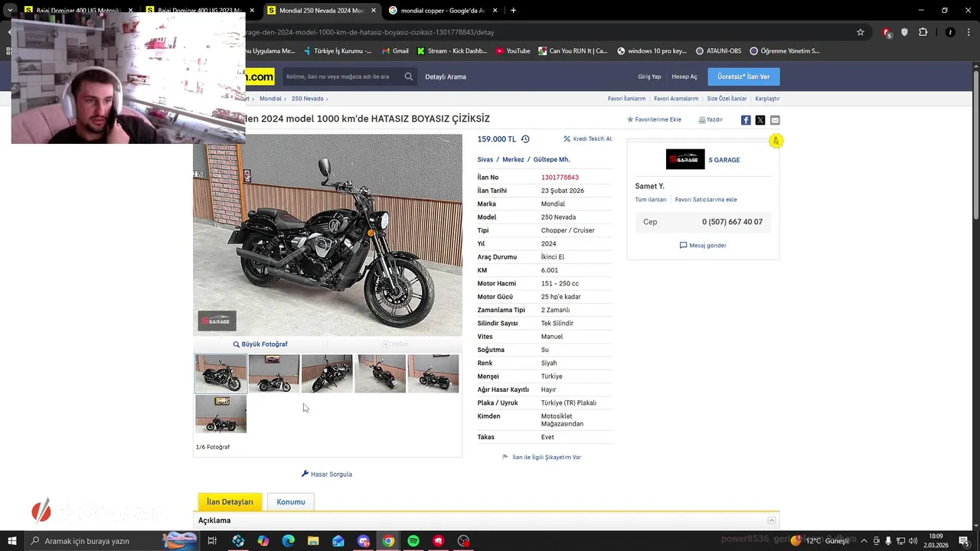Screen dimensions: 980x551
Task: Select the Konum tab
Action: (x=291, y=502)
